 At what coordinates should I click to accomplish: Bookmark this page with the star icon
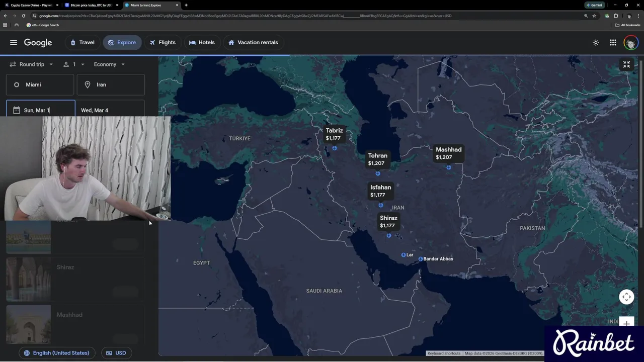[x=594, y=16]
